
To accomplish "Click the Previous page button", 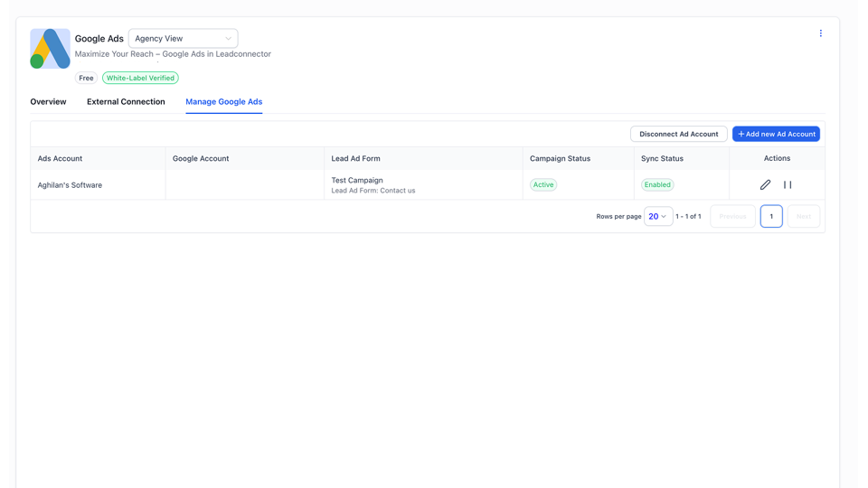I will (732, 216).
